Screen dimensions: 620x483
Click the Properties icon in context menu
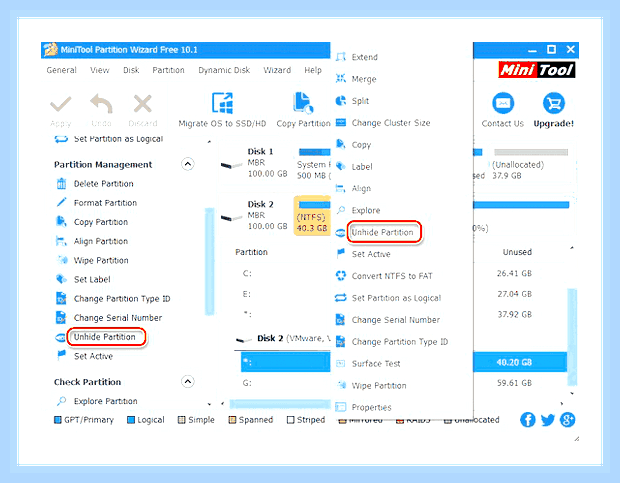[x=341, y=407]
